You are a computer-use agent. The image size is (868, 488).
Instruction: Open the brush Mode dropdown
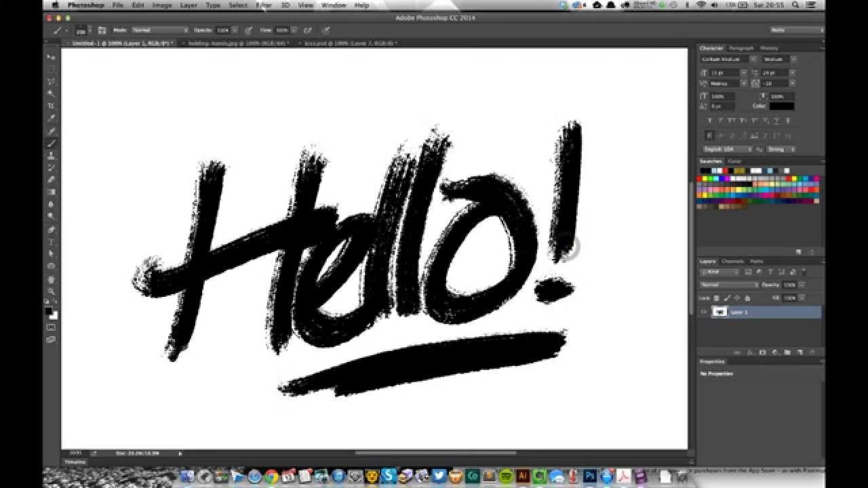(160, 30)
